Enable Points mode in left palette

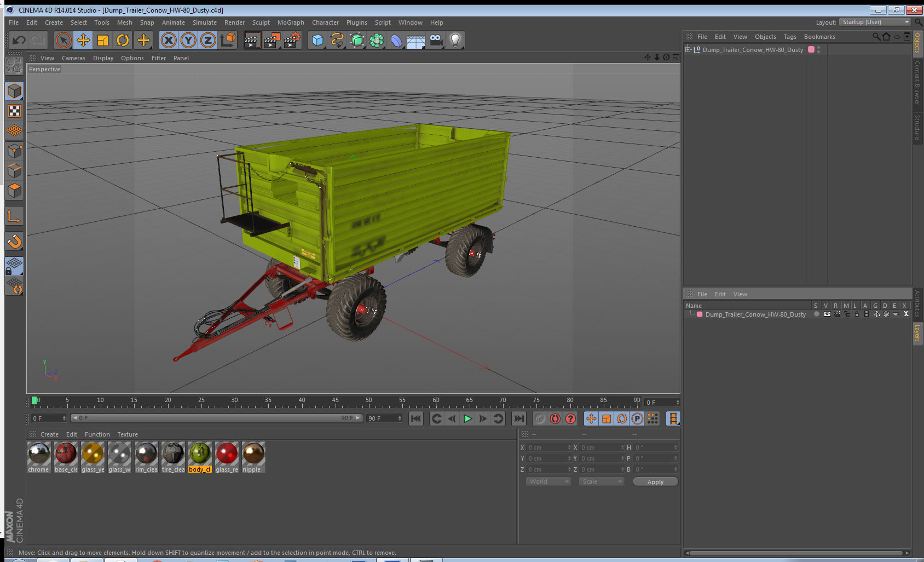(15, 151)
